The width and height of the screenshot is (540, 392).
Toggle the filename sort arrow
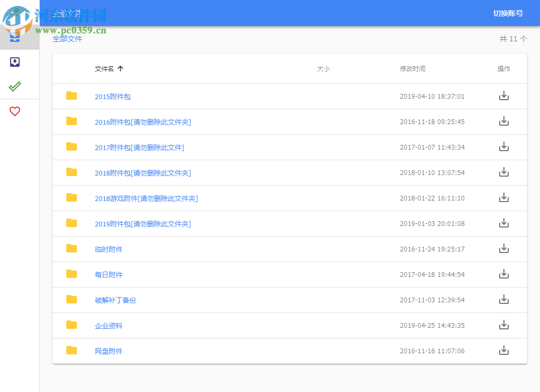(x=121, y=68)
